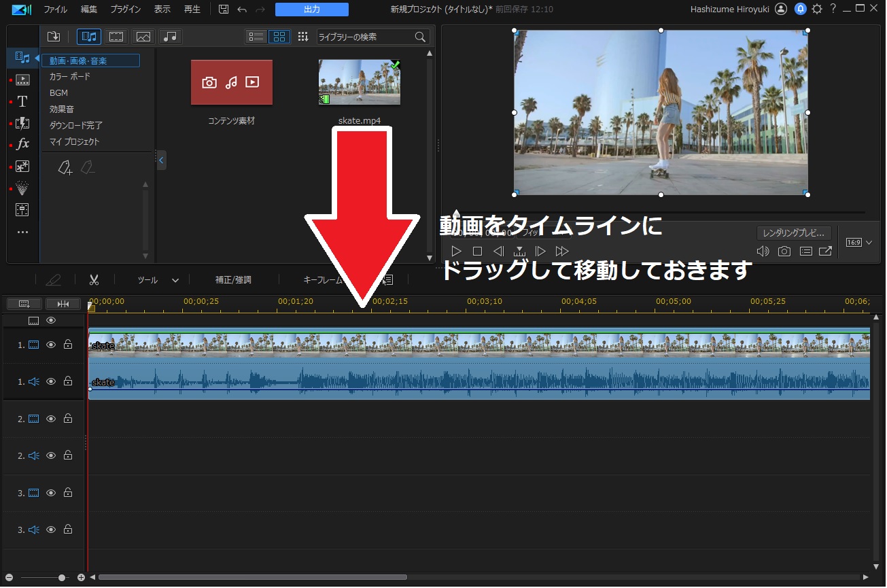Toggle the eye on audio track 2
Image resolution: width=887 pixels, height=588 pixels.
coord(51,455)
